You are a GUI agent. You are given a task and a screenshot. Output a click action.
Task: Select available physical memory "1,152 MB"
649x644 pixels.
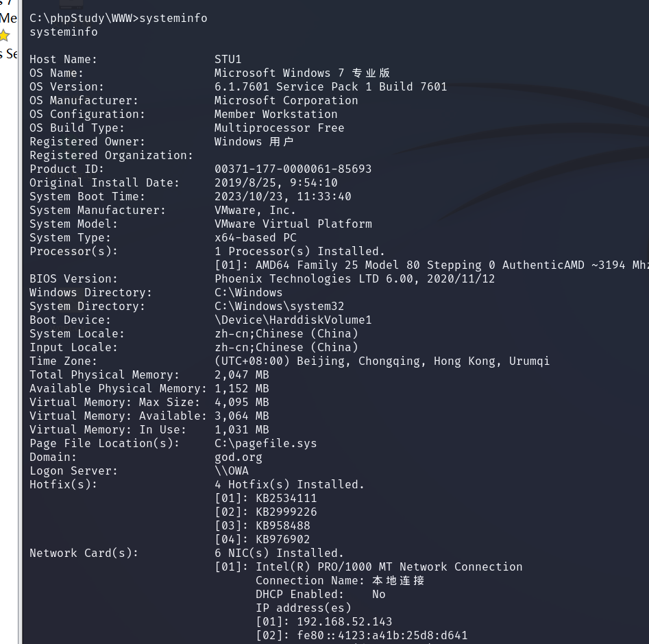tap(242, 388)
